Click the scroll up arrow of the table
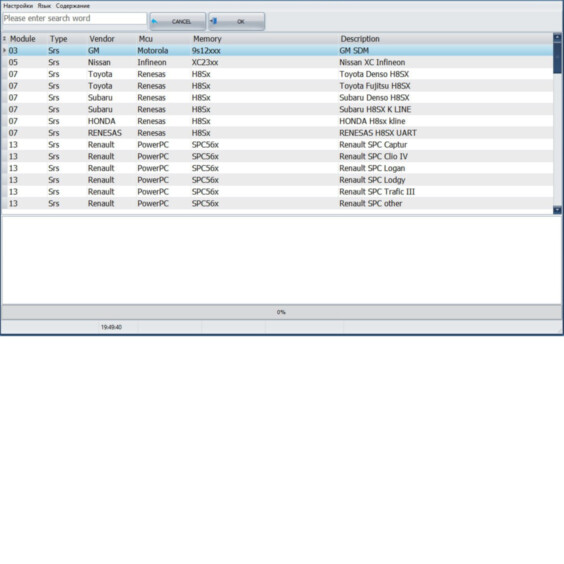The height and width of the screenshot is (564, 564). pyautogui.click(x=557, y=37)
